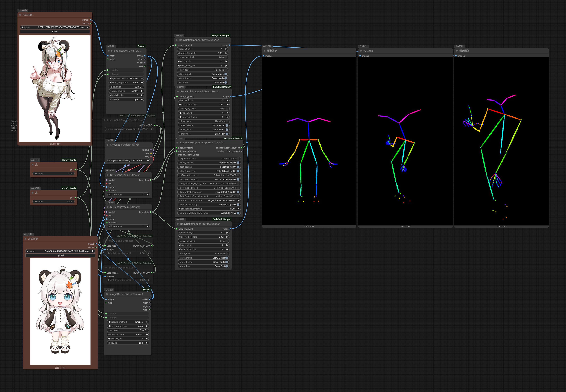The image size is (566, 392).
Task: Click the Number field showing 720
Action: [53, 173]
